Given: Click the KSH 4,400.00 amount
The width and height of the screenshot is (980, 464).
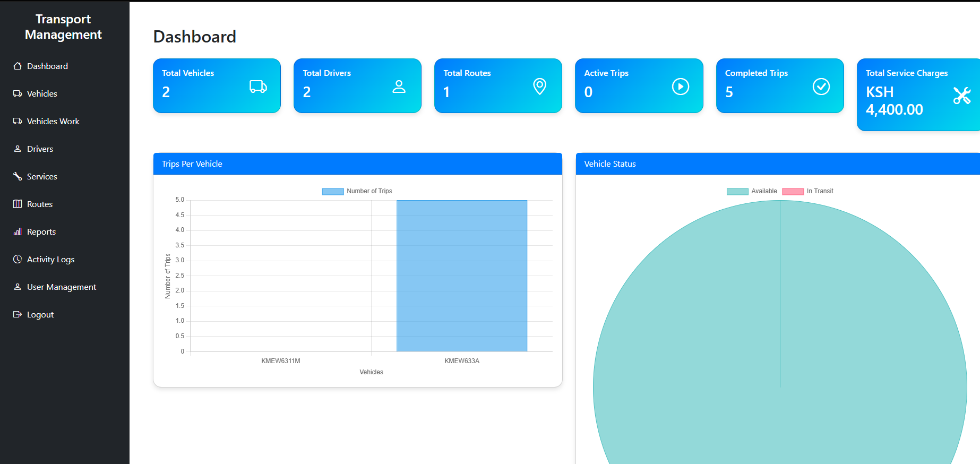Looking at the screenshot, I should click(x=895, y=101).
